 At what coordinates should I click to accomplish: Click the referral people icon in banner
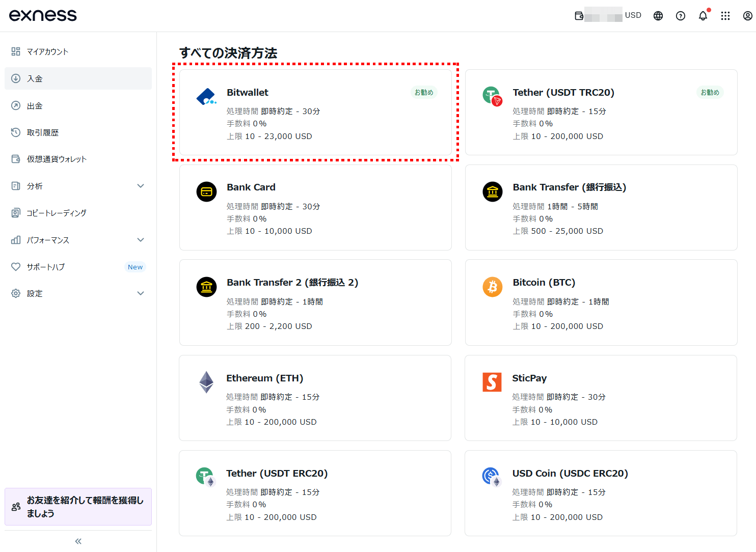(x=16, y=507)
